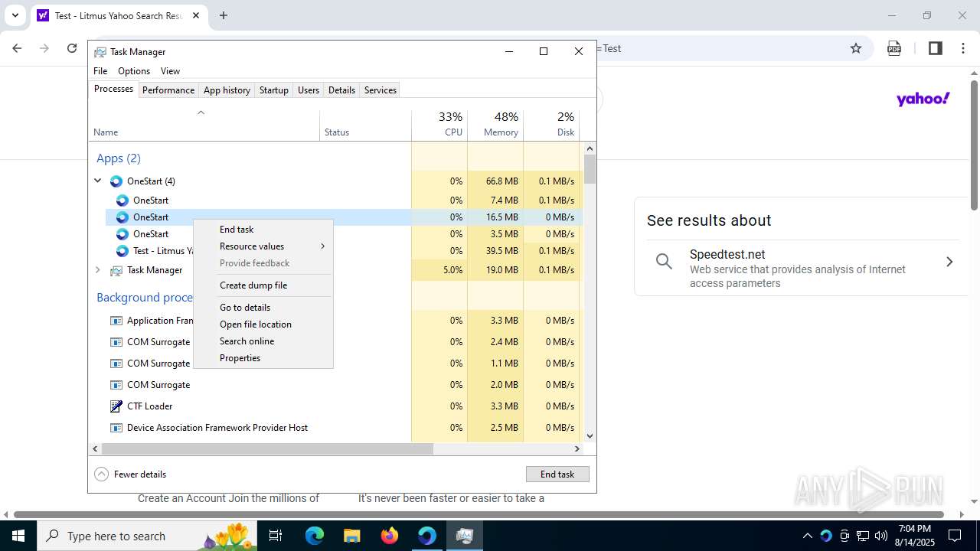Toggle the browser side panel icon

tap(935, 48)
